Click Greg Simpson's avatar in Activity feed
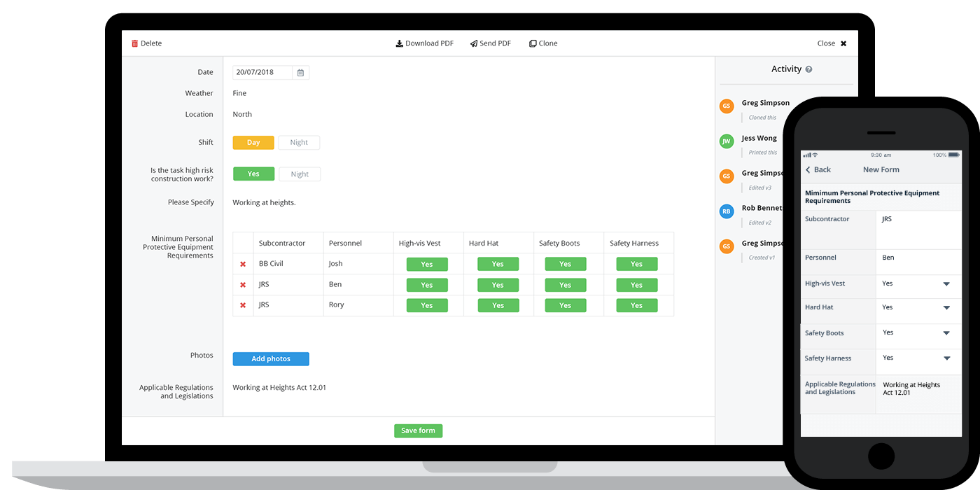980x490 pixels. pyautogui.click(x=726, y=106)
